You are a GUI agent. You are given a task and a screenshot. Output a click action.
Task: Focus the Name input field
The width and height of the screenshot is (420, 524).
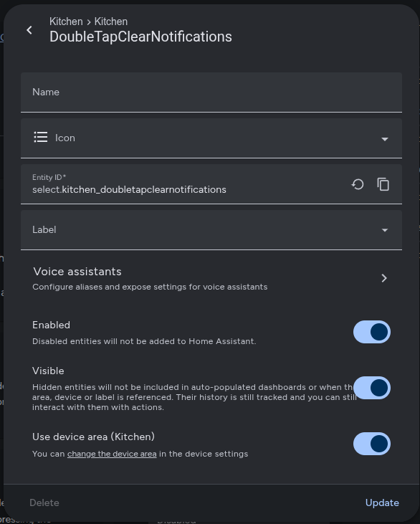[x=211, y=92]
